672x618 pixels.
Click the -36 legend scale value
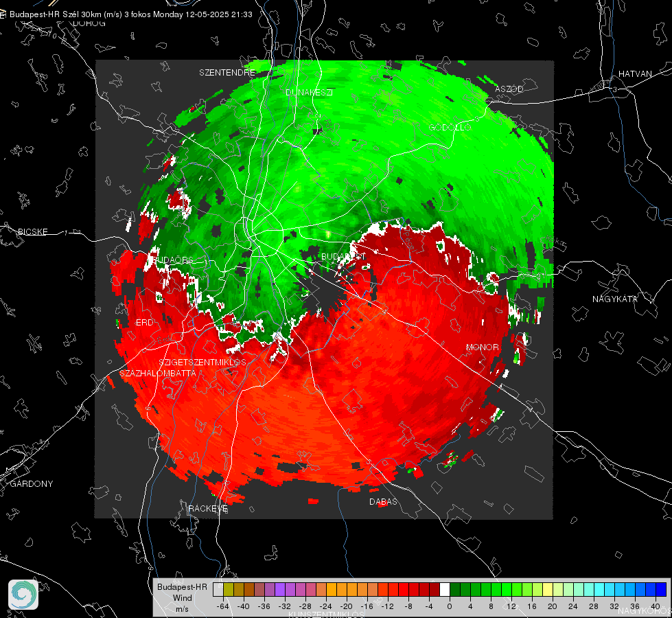264,606
